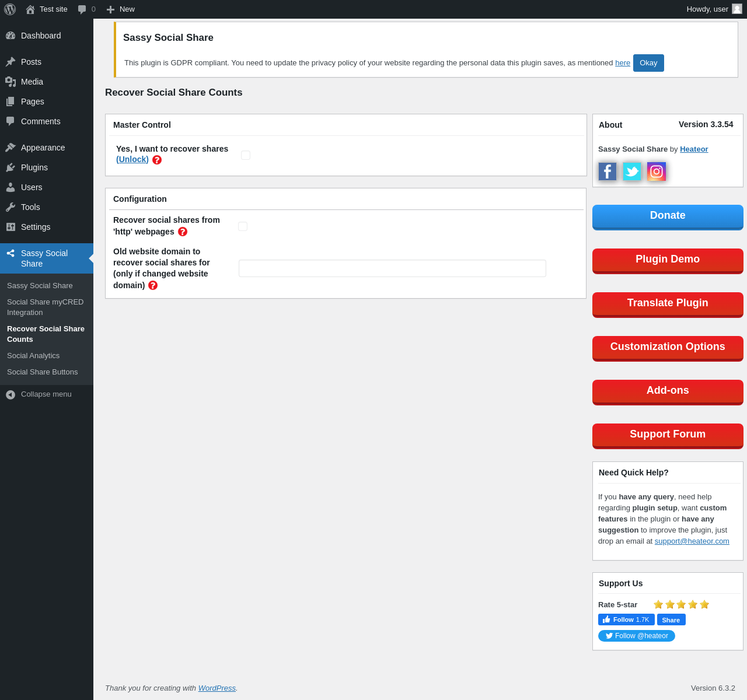Click the Users person icon
The height and width of the screenshot is (700, 747).
11,187
